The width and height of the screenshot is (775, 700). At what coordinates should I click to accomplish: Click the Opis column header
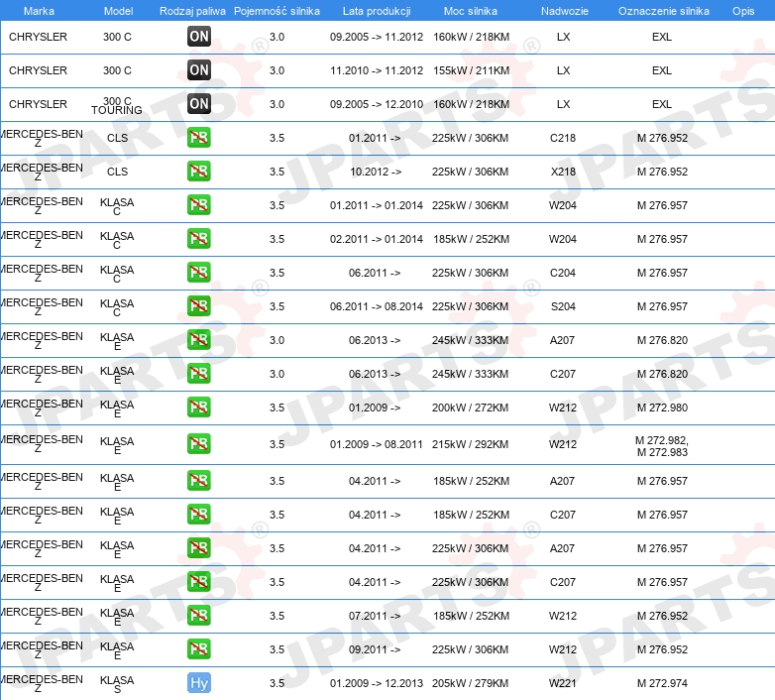(x=743, y=11)
